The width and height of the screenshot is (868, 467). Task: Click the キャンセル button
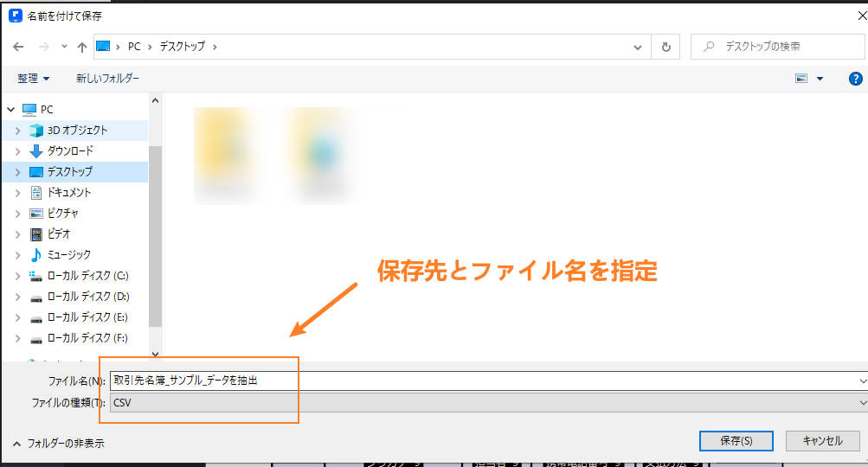(823, 441)
